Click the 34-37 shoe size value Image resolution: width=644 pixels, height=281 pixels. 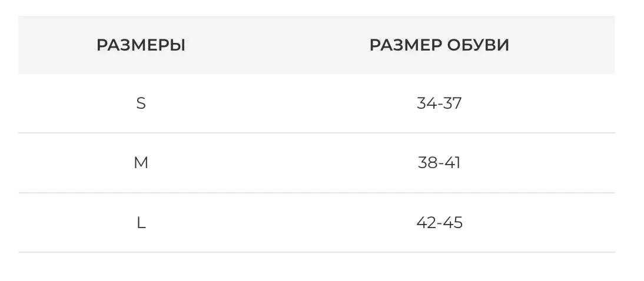(439, 103)
